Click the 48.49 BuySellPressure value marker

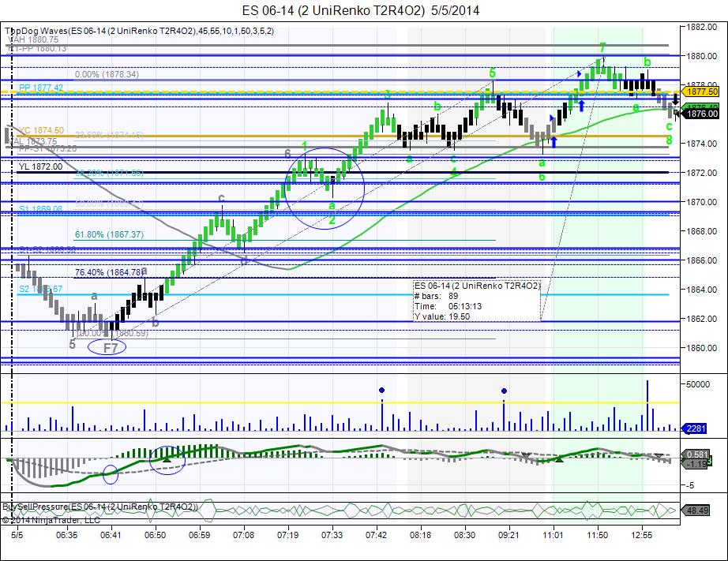[697, 511]
